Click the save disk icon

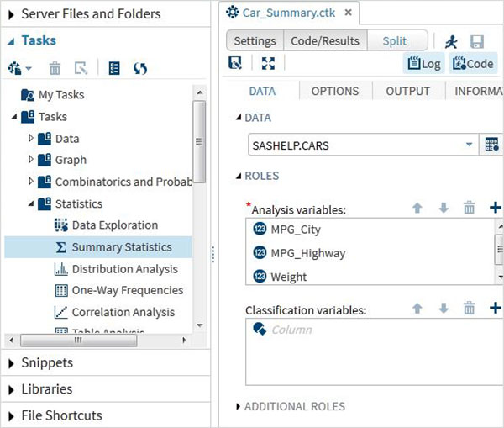[477, 41]
